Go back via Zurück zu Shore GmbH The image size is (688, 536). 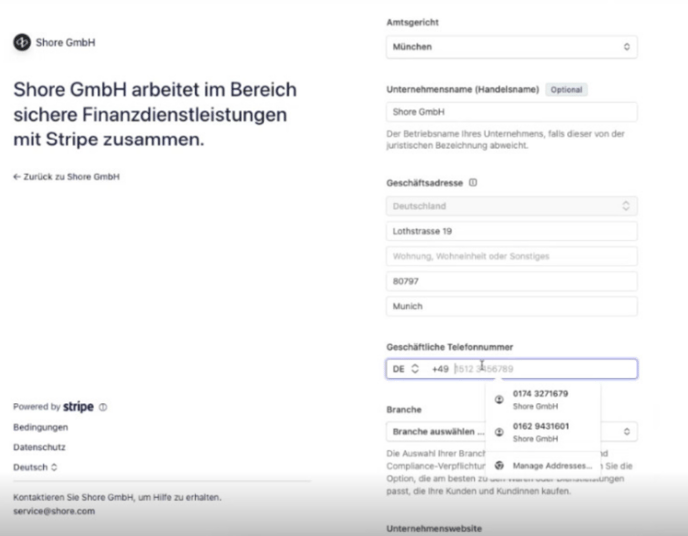coord(67,176)
